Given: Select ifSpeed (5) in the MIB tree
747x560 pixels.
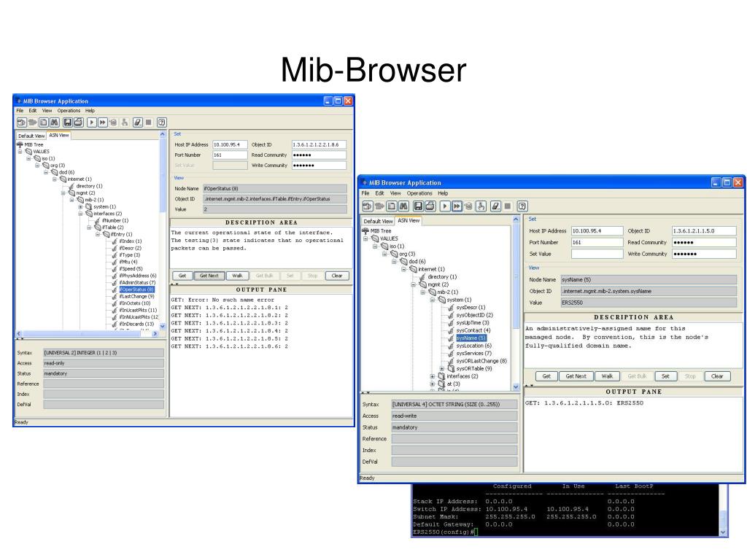Looking at the screenshot, I should click(x=131, y=269).
